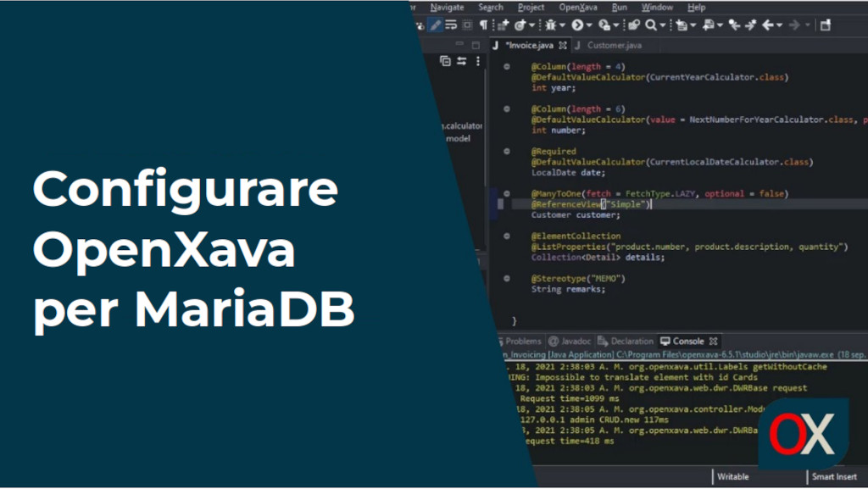Jump to Last Edit Location icon
This screenshot has height=489, width=868.
[734, 25]
